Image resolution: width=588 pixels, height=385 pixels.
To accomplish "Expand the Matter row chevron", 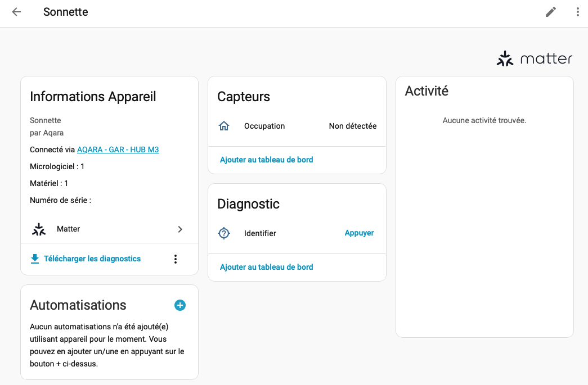I will point(180,229).
